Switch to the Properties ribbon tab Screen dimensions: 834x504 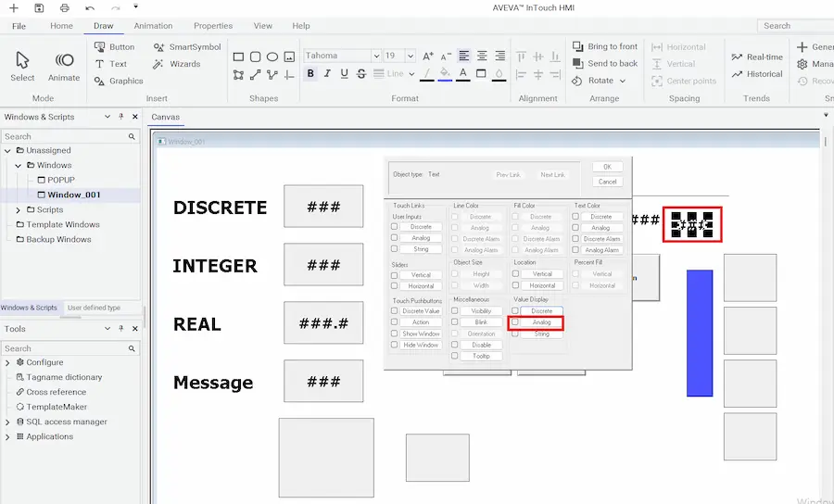213,26
